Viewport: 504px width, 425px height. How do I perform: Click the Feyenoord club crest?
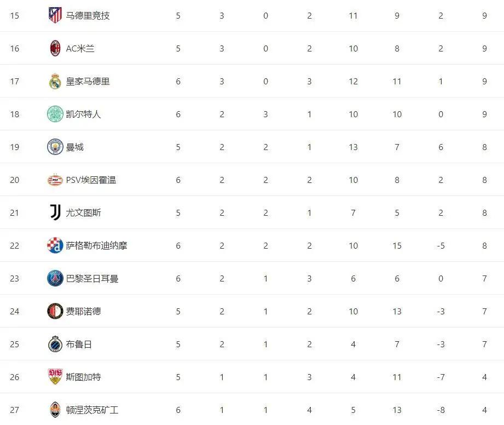(x=55, y=311)
